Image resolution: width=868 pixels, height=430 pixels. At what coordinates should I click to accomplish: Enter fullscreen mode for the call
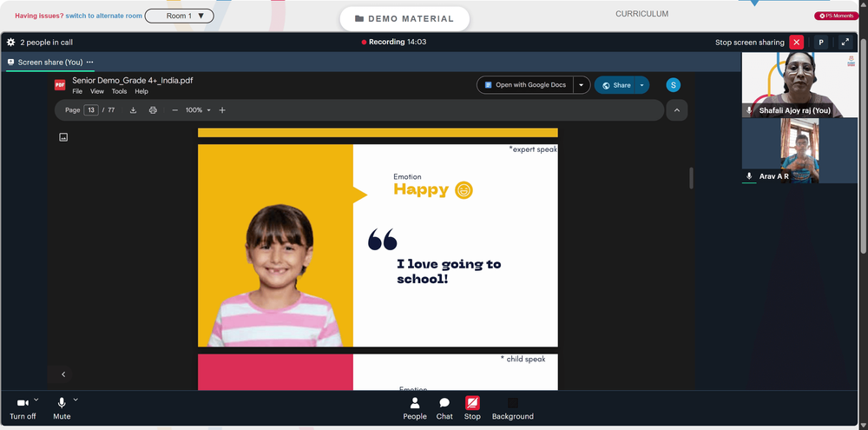(x=845, y=42)
